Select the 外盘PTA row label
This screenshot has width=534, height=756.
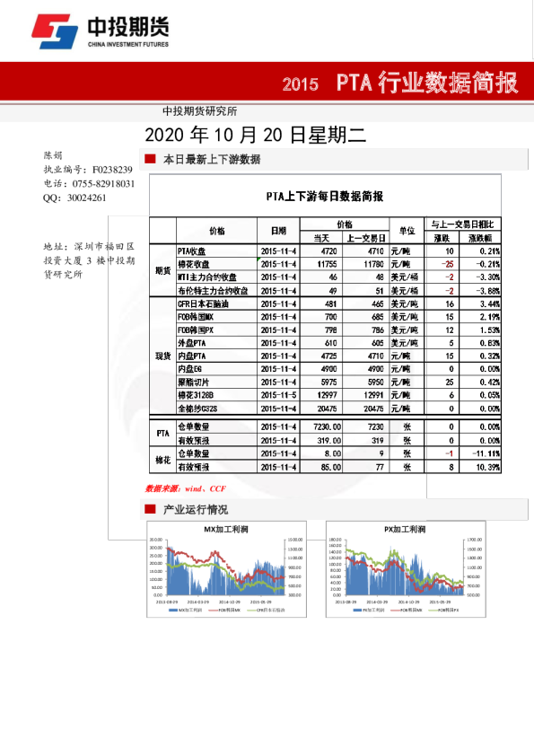[x=191, y=343]
